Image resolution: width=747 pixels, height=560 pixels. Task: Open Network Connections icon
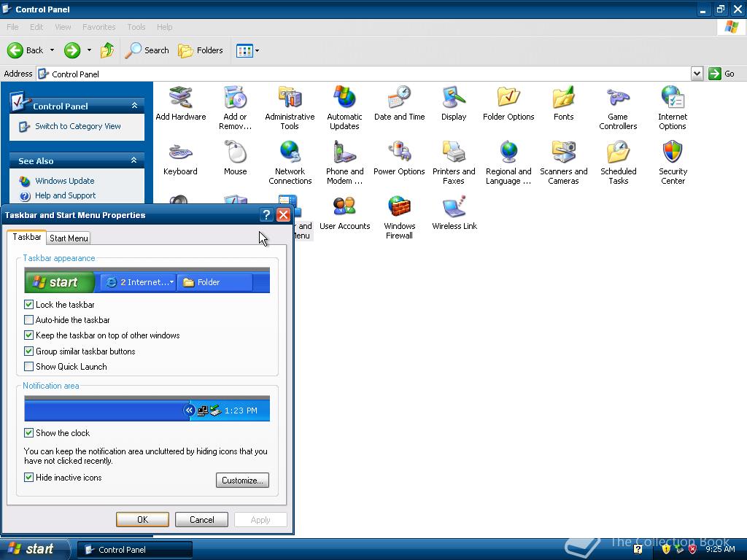coord(290,163)
